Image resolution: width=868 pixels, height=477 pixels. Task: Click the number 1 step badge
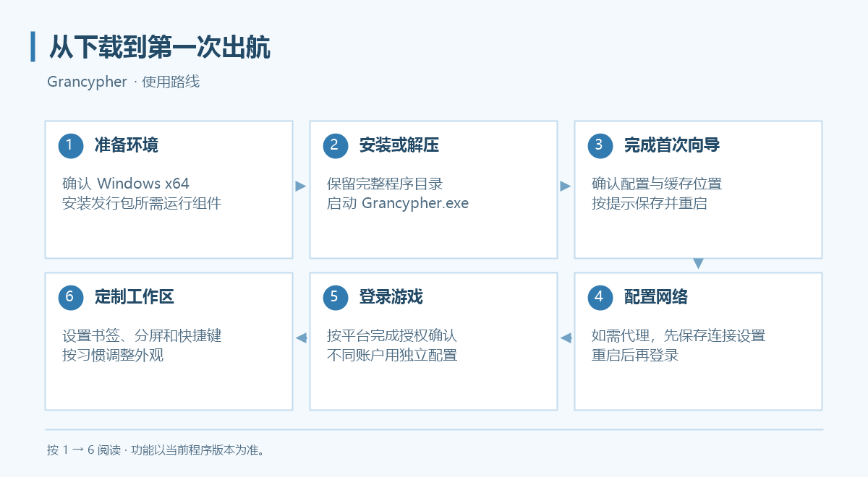[70, 145]
